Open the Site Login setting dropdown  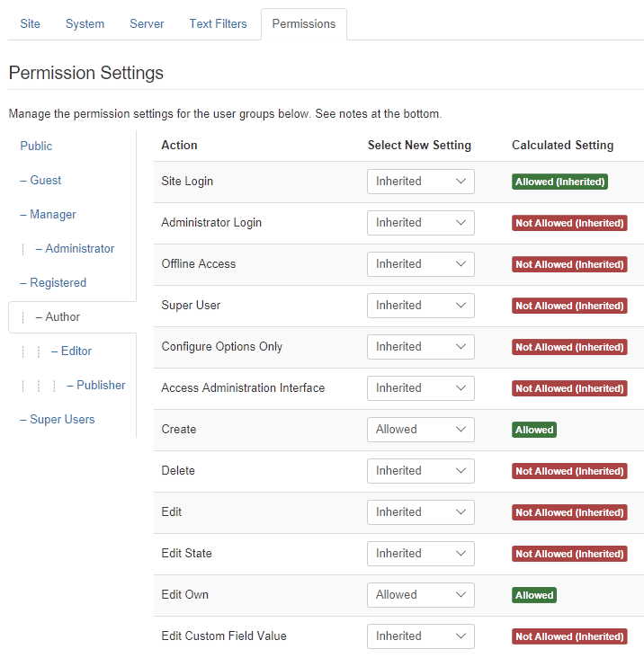pyautogui.click(x=421, y=182)
